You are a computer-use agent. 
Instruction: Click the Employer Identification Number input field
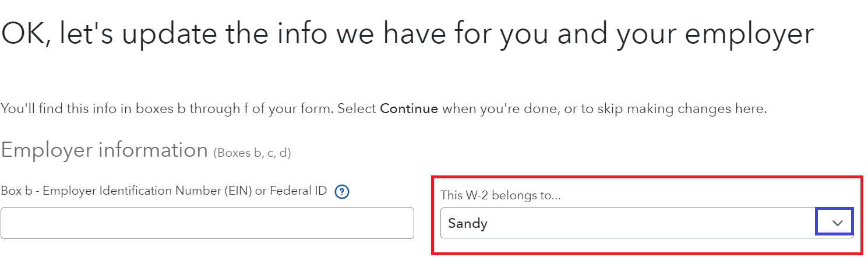[x=207, y=223]
